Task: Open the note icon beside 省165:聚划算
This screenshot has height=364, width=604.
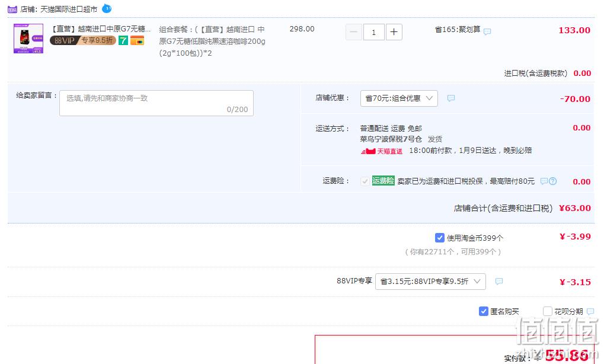Action: tap(487, 31)
